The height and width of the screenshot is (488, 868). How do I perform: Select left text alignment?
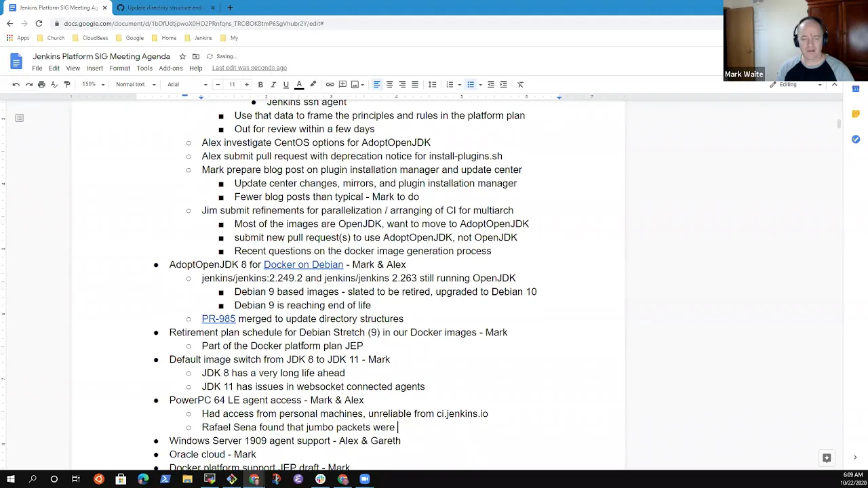click(x=376, y=85)
